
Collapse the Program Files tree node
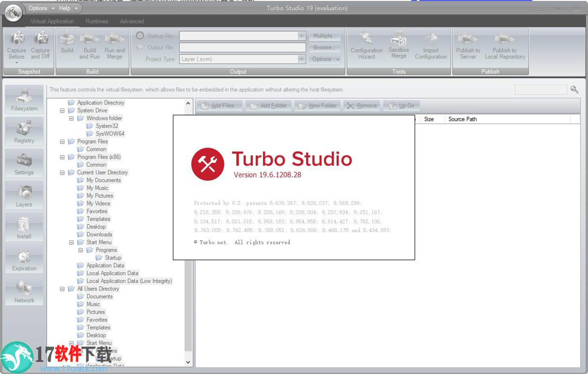(x=62, y=142)
